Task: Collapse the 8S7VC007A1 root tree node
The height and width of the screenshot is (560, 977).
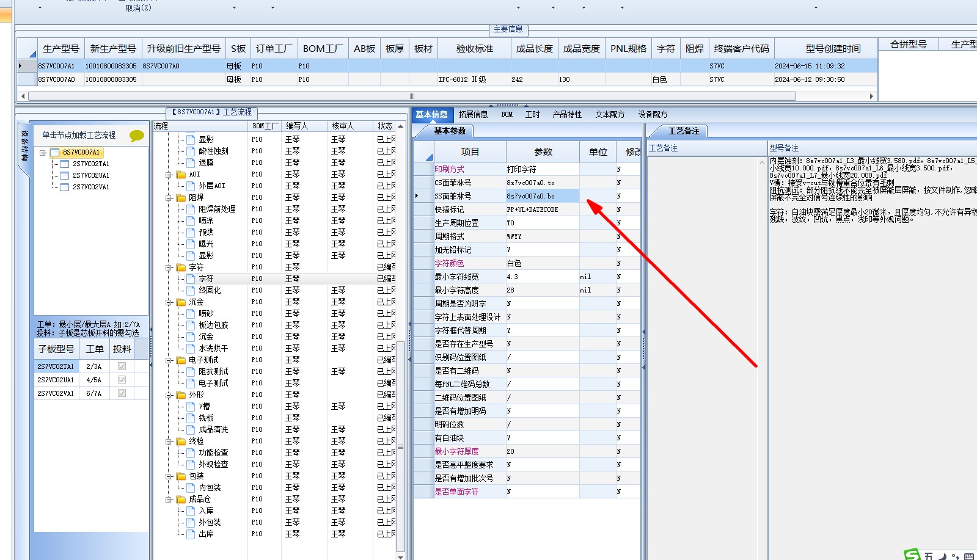Action: (43, 153)
